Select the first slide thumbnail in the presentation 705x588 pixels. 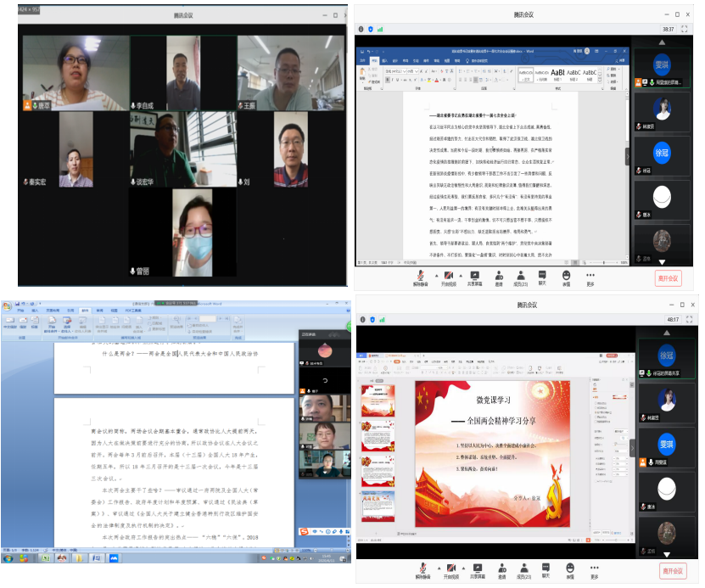click(378, 400)
